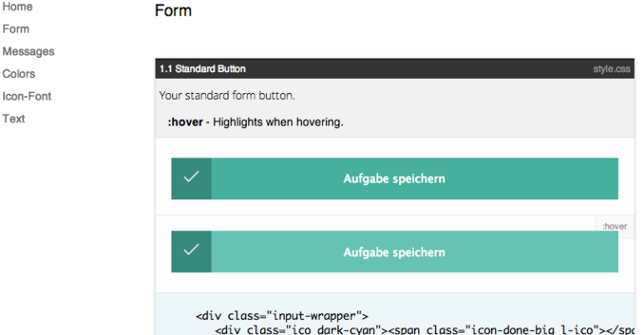Click the style.css file label
644x335 pixels.
click(611, 69)
